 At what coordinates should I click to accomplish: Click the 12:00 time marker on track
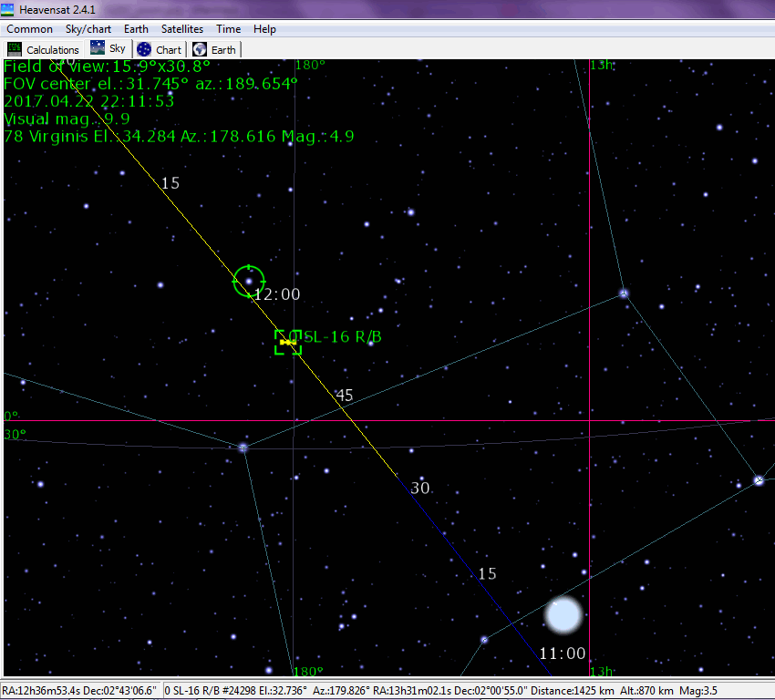point(277,294)
